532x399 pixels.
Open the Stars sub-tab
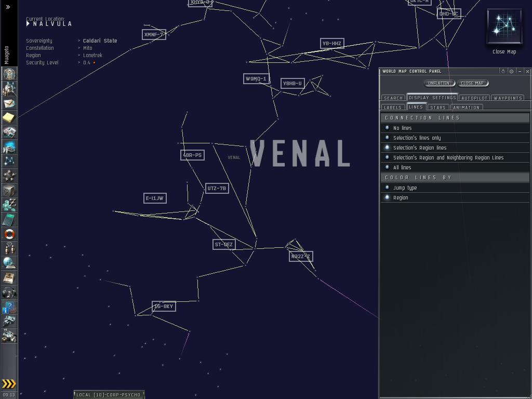pos(438,107)
